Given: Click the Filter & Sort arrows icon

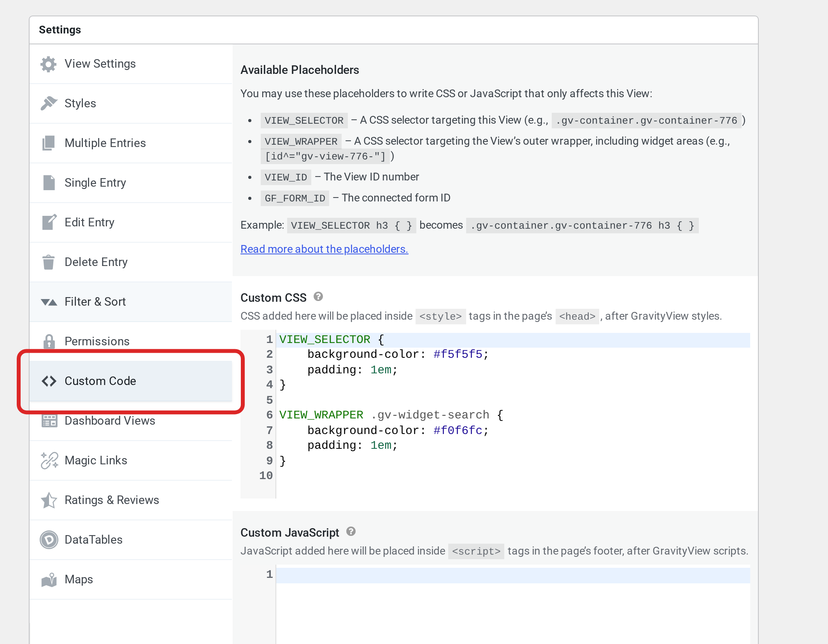Looking at the screenshot, I should 49,302.
